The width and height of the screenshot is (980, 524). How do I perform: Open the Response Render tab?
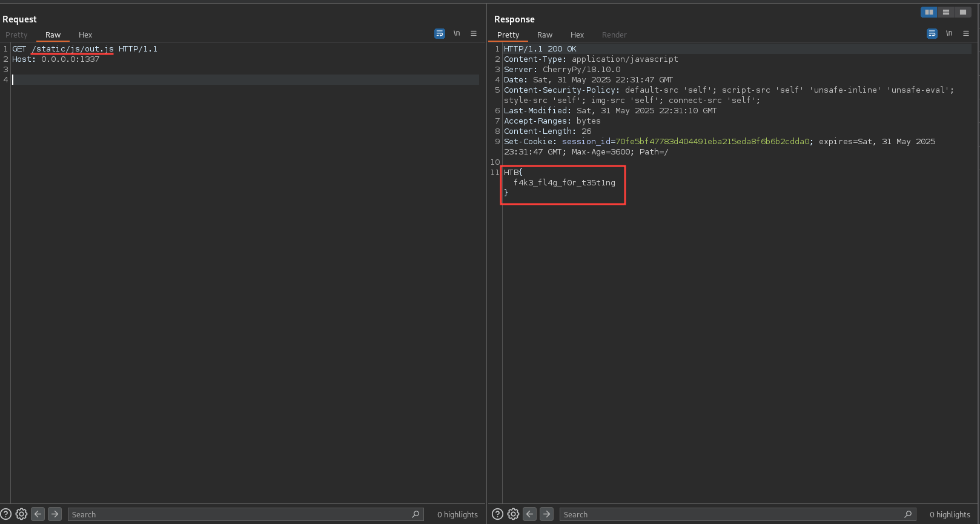point(614,35)
